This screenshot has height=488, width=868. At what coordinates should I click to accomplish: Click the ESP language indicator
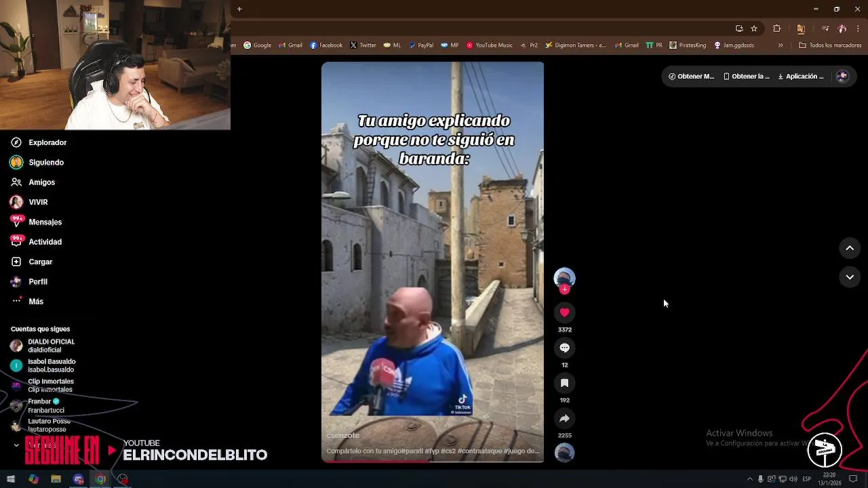[807, 479]
